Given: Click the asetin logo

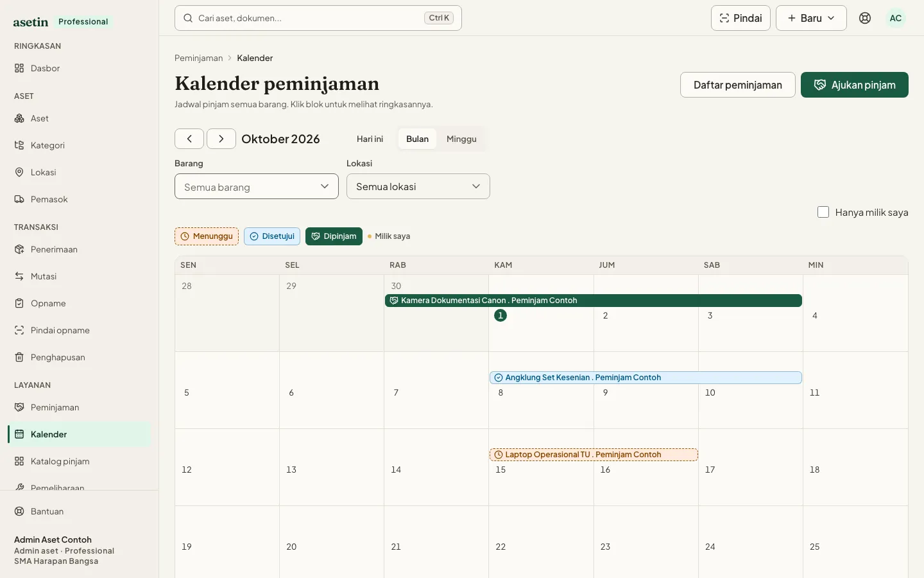Looking at the screenshot, I should click(31, 22).
